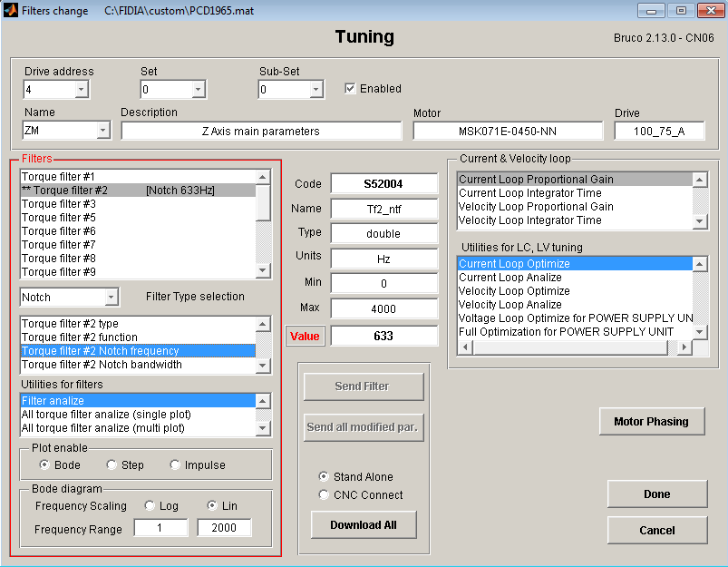Click the MATLAB icon in title bar
Viewport: 728px width, 567px height.
point(11,11)
